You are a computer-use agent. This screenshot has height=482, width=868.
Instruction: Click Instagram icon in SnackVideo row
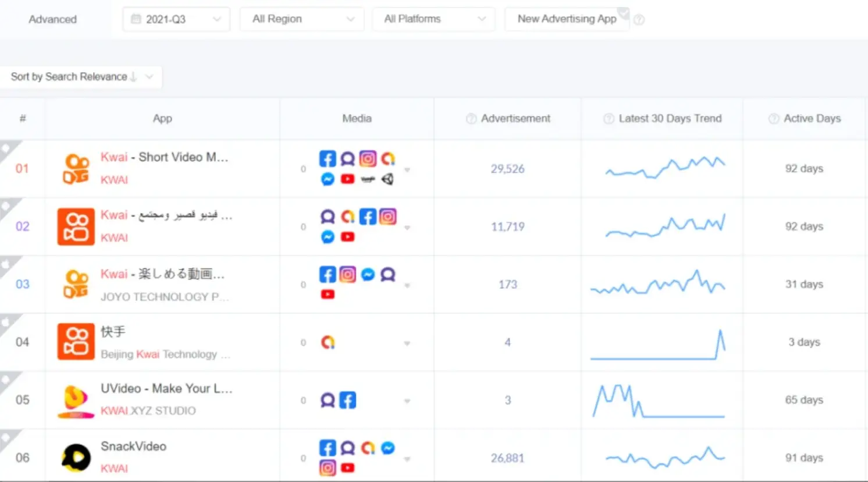pos(328,467)
